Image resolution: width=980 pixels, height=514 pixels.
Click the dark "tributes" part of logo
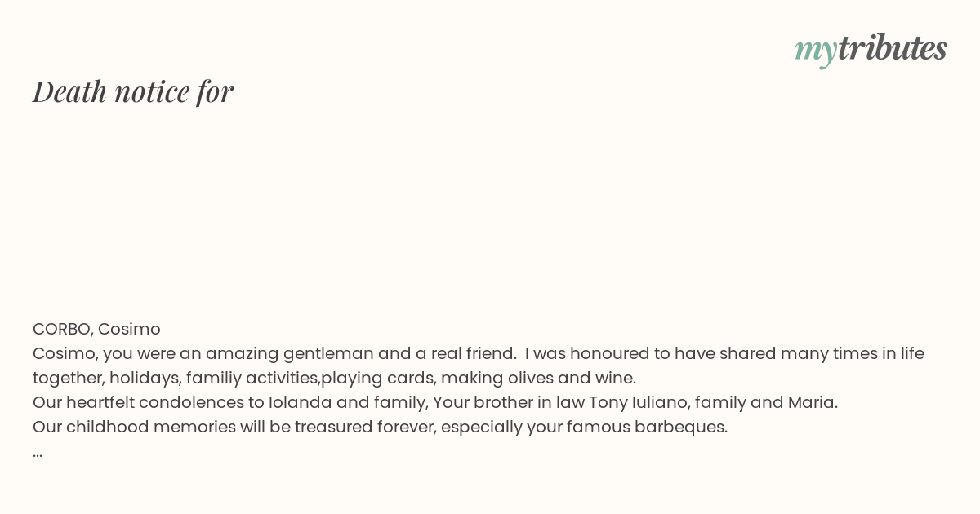pos(892,47)
